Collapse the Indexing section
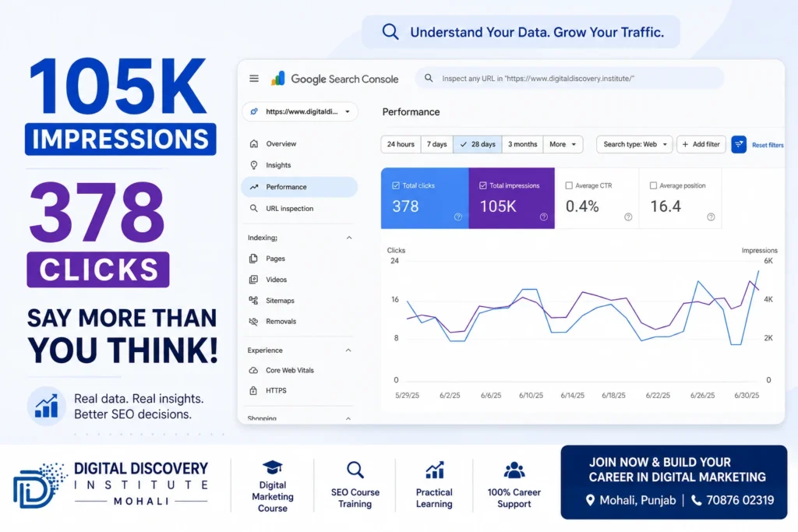The image size is (798, 532). (349, 238)
